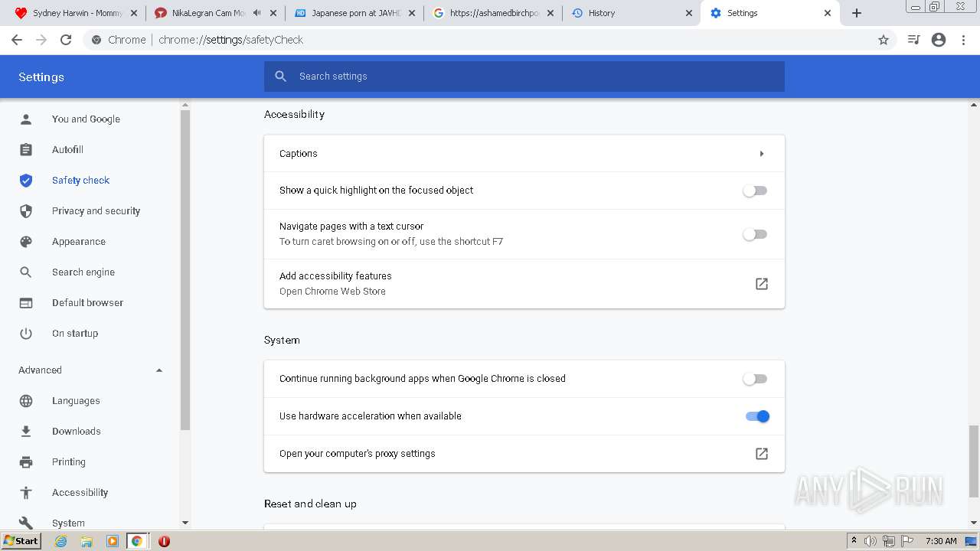Turn off hardware acceleration toggle
The width and height of the screenshot is (980, 551).
point(757,416)
